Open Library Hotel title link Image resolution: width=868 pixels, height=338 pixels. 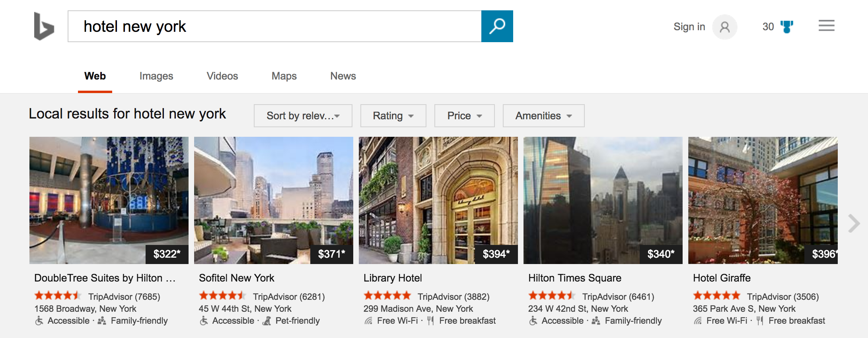point(393,278)
